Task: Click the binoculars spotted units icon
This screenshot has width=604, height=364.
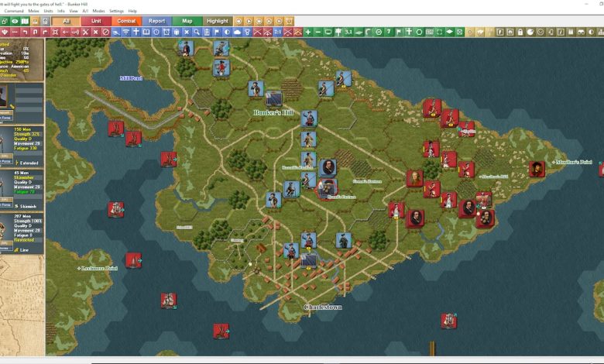Action: click(x=581, y=33)
